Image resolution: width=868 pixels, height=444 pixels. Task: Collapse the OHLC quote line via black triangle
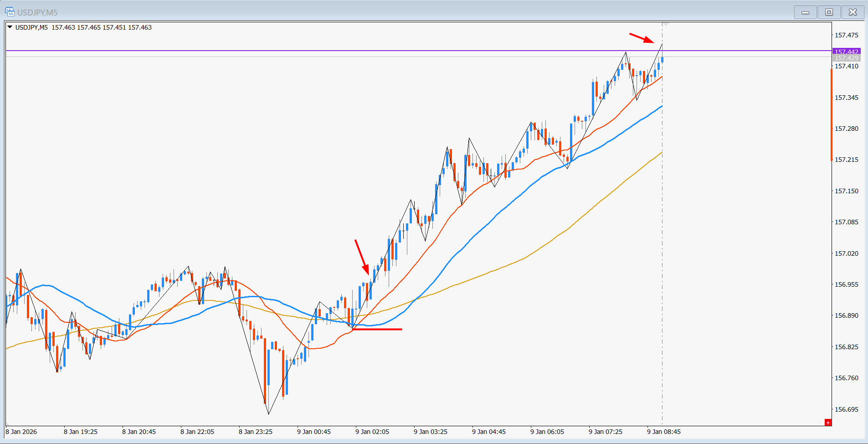tap(10, 27)
